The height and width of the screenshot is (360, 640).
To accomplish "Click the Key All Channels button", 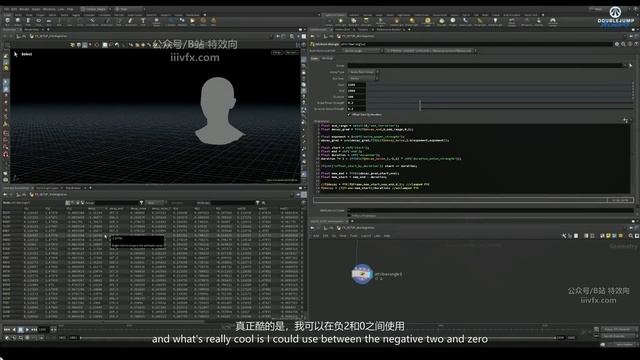I will 618,336.
